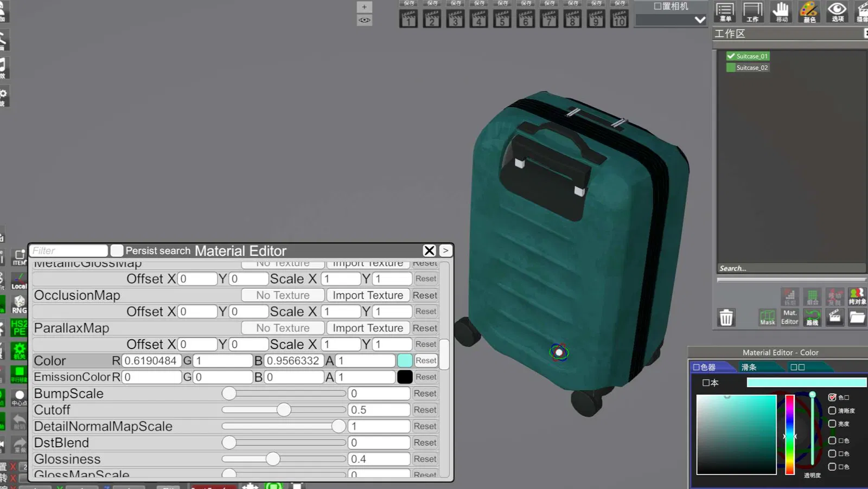
Task: Click the black EmissionColor swatch
Action: coord(405,377)
